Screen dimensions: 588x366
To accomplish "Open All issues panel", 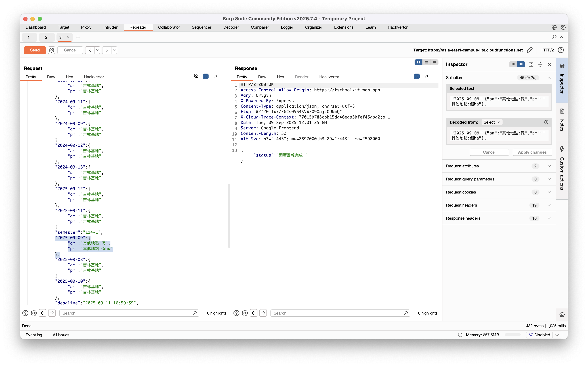I will 61,335.
